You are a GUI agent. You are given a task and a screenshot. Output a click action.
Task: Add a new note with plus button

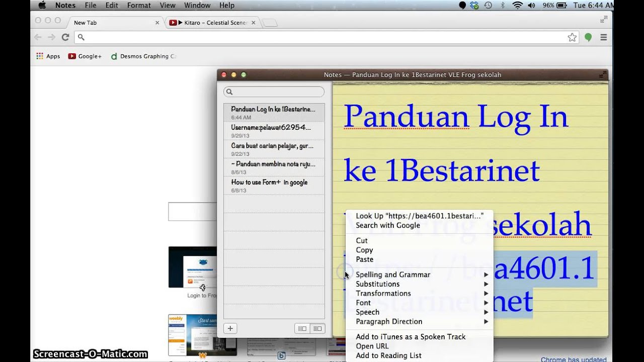point(230,328)
